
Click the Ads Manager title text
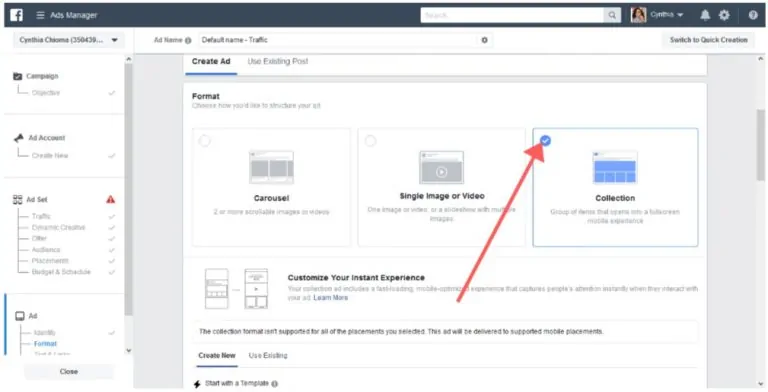pos(73,15)
